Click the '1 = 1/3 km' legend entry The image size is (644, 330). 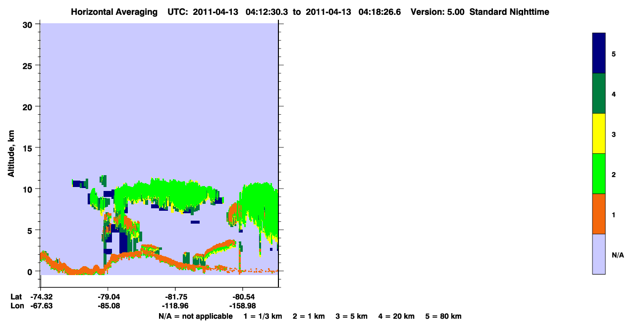click(262, 316)
